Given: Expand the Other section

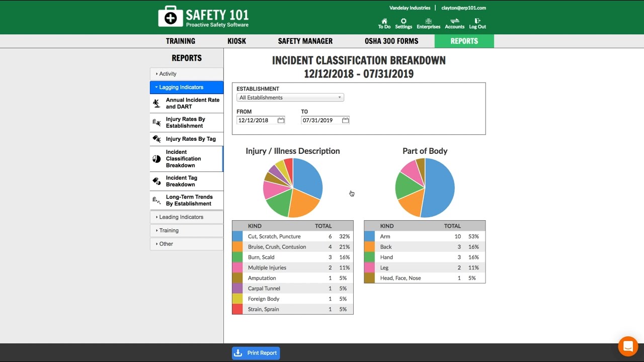Looking at the screenshot, I should click(x=187, y=244).
